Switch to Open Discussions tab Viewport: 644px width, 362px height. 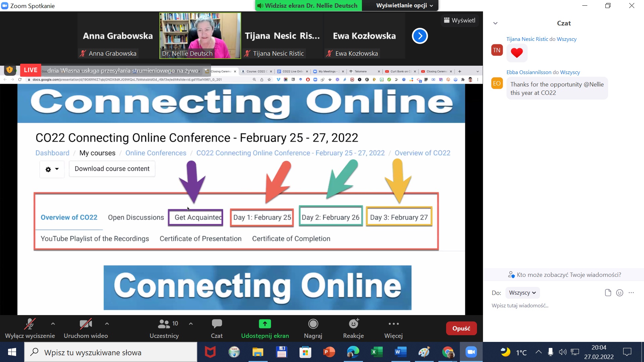[136, 217]
